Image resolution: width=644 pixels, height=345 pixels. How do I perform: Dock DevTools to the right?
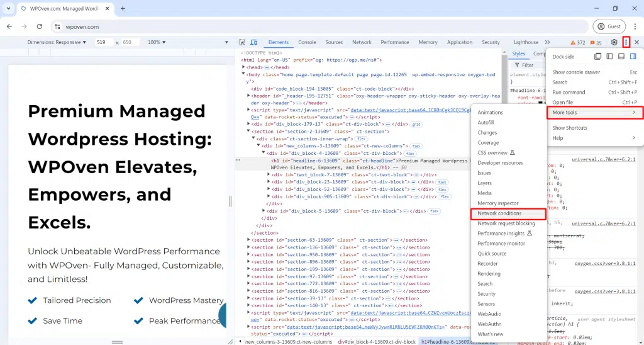[633, 56]
